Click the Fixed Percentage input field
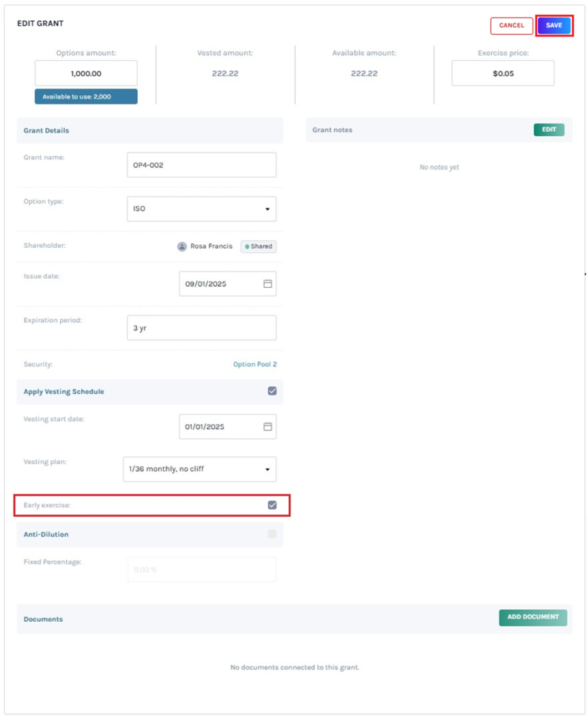The width and height of the screenshot is (588, 717). point(202,569)
